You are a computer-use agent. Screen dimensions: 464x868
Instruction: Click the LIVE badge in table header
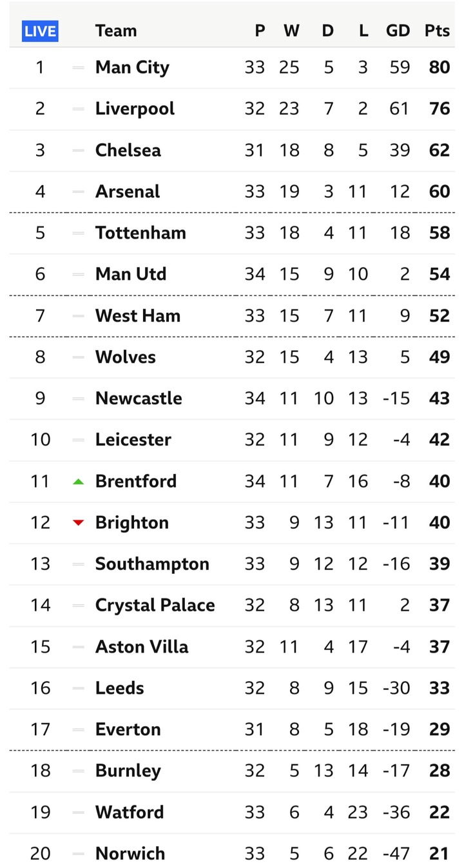(x=40, y=30)
